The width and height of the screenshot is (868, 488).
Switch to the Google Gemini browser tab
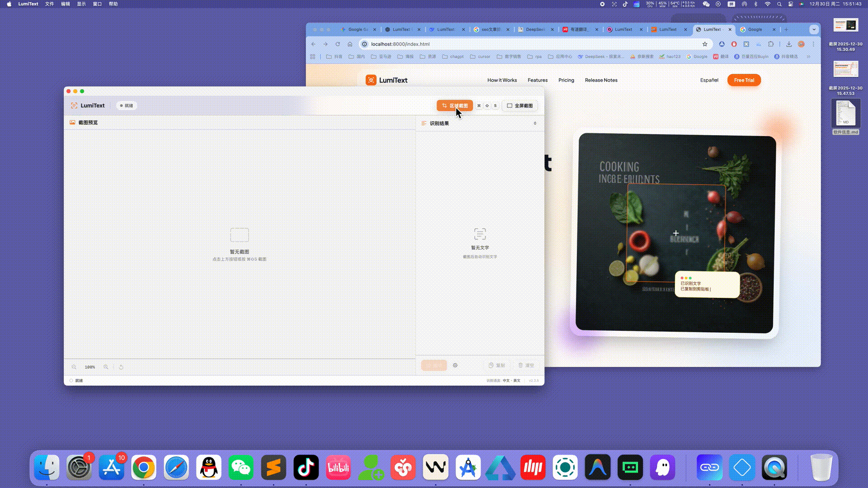click(x=357, y=29)
